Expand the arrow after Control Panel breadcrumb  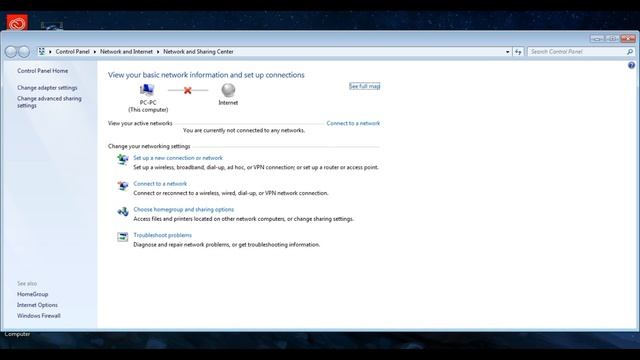coord(95,52)
